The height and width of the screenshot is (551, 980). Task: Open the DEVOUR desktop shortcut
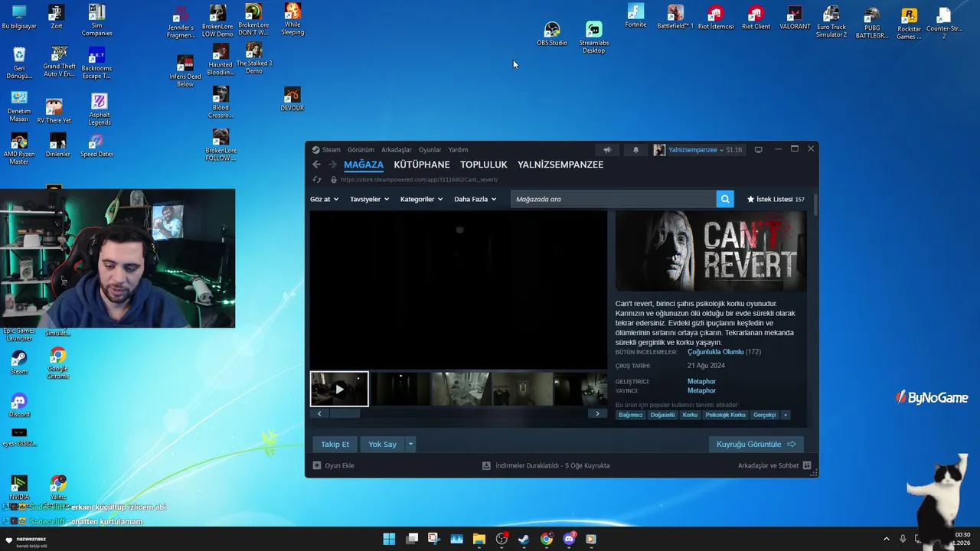292,99
